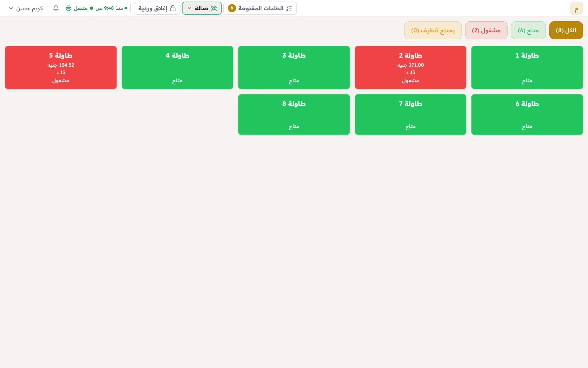This screenshot has height=368, width=588.
Task: Click the green connected status dot
Action: point(92,8)
